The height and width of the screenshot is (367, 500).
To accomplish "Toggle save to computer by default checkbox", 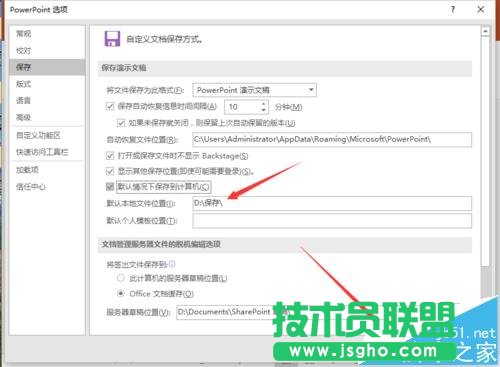I will click(x=110, y=187).
